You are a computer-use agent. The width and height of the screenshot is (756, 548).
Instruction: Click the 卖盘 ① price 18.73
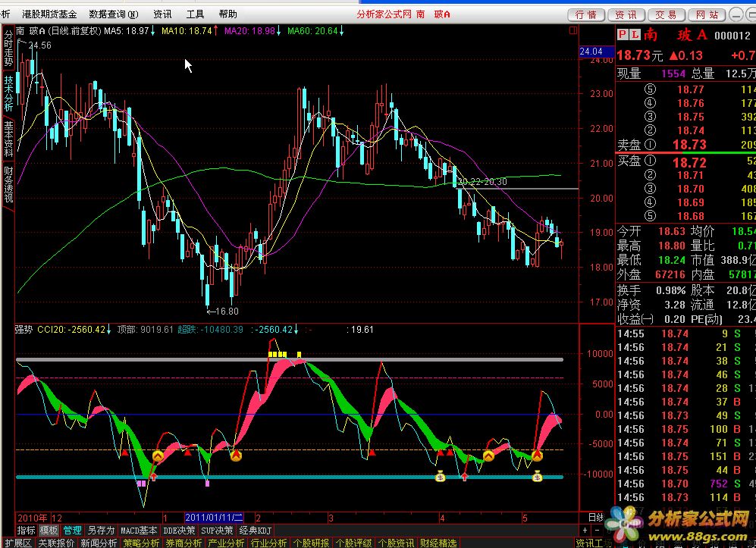click(689, 145)
